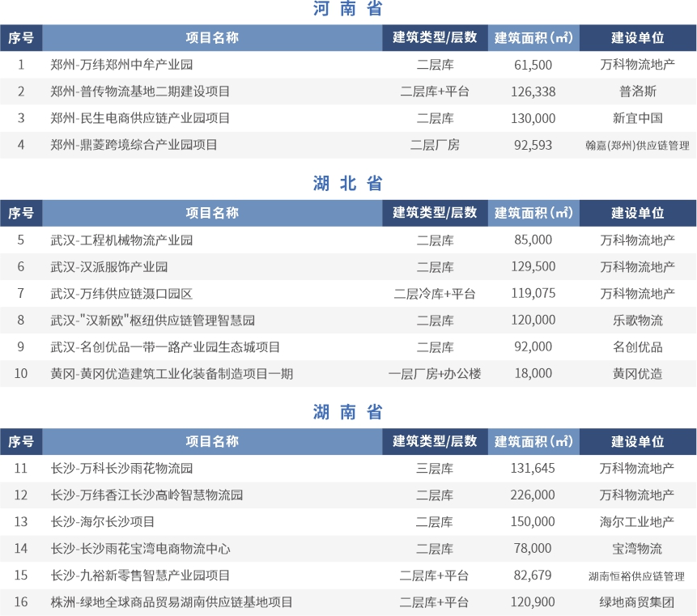Click area value "82,679"
The width and height of the screenshot is (697, 616).
point(533,575)
